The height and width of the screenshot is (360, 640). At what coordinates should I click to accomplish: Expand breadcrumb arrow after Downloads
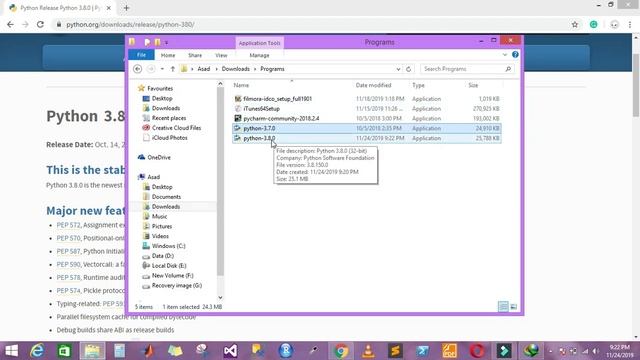coord(256,69)
